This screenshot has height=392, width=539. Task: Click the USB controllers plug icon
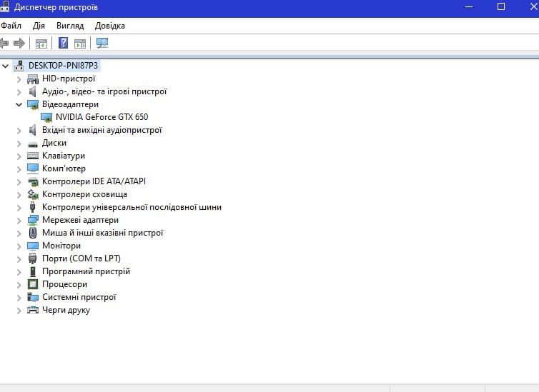click(x=33, y=207)
